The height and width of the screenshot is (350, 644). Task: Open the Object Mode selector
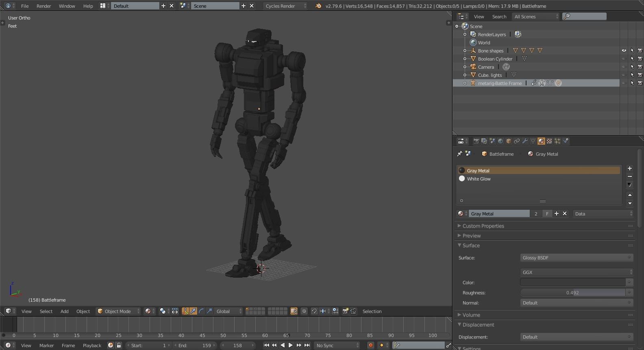pos(118,311)
